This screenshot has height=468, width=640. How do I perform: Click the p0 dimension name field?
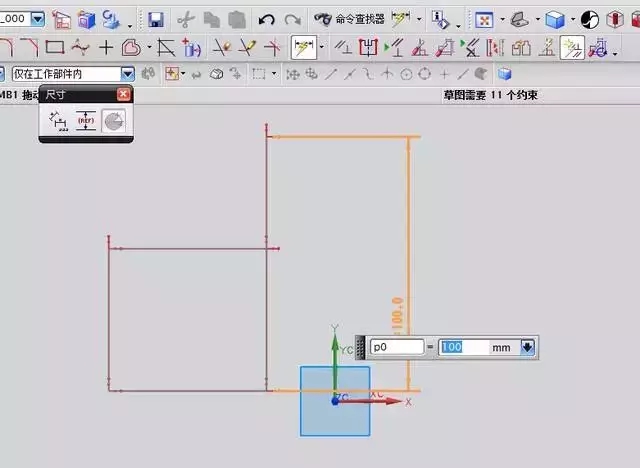[x=396, y=347]
